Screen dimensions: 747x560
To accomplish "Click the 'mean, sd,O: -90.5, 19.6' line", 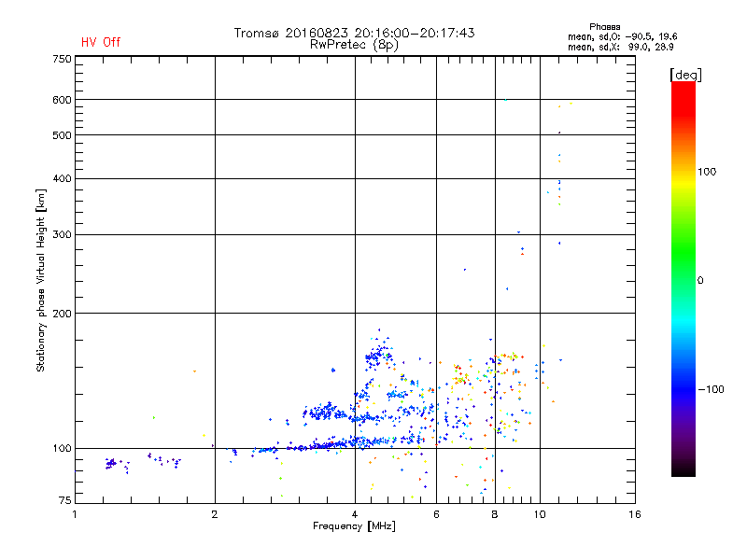I will (622, 36).
